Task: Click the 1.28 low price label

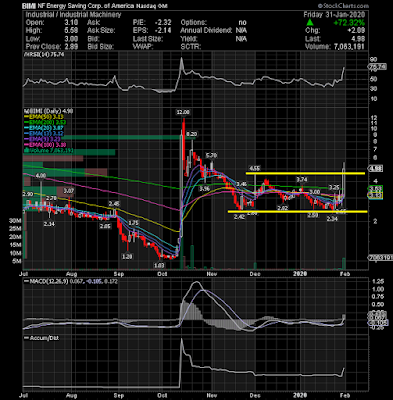Action: 128,256
